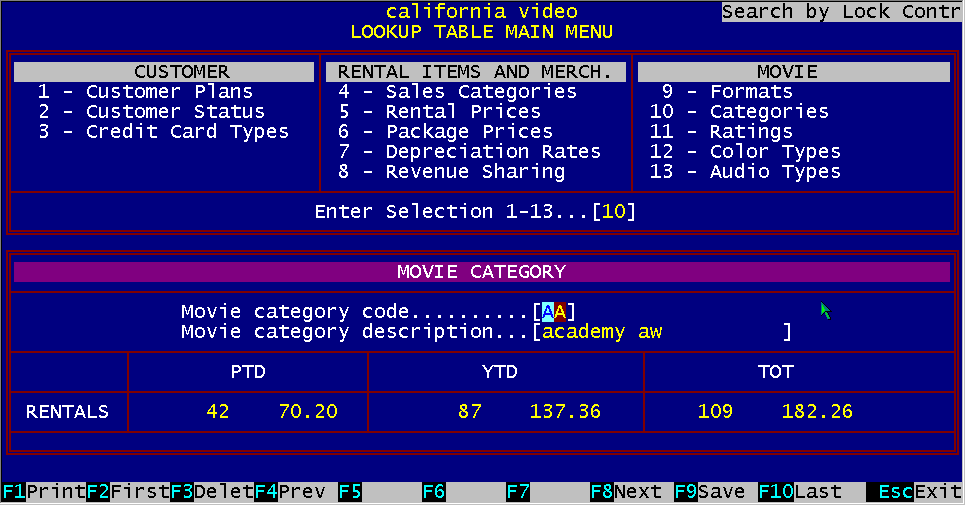Screen dimensions: 965x505
Task: Advance to next record with F8 Next
Action: click(627, 492)
